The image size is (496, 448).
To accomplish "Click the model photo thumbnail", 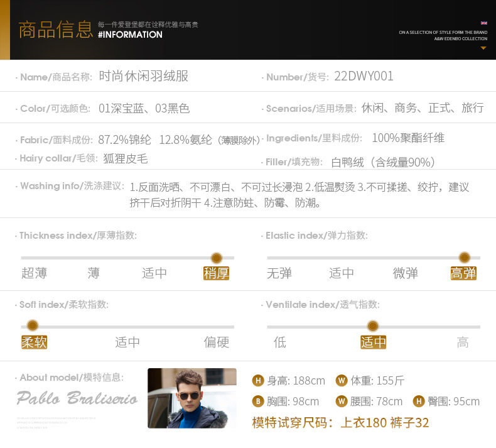I will pos(192,398).
